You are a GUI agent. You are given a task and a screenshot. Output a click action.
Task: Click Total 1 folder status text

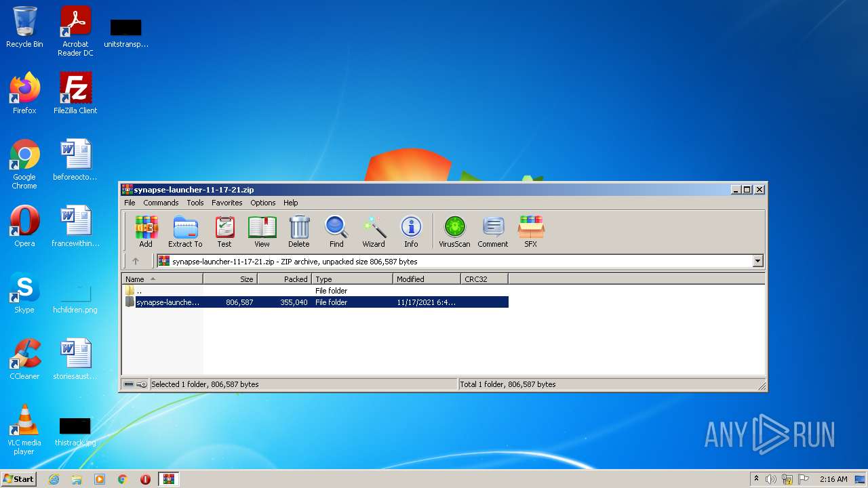pos(508,384)
